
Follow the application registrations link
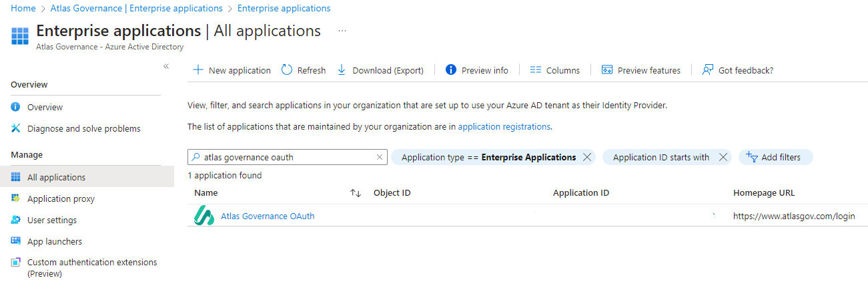point(504,126)
